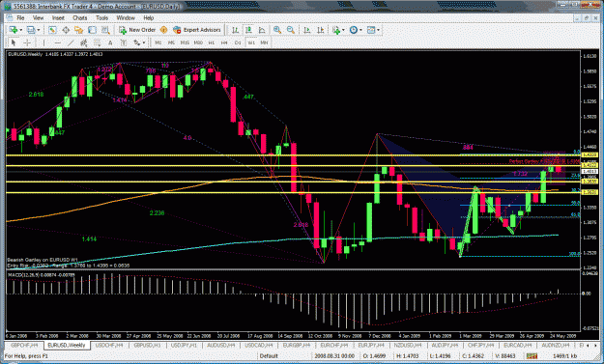Viewport: 604px width, 364px height.
Task: Toggle Chart Shift
Action: (x=321, y=30)
